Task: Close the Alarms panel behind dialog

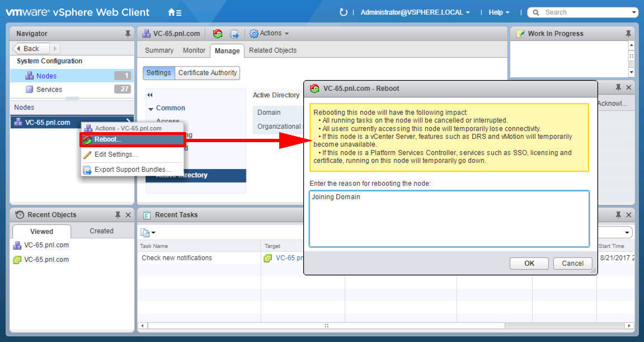Action: point(628,87)
